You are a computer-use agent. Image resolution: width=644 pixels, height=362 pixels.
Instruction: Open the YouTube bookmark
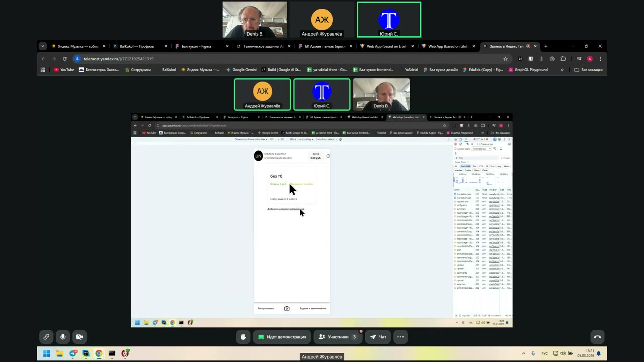point(64,70)
